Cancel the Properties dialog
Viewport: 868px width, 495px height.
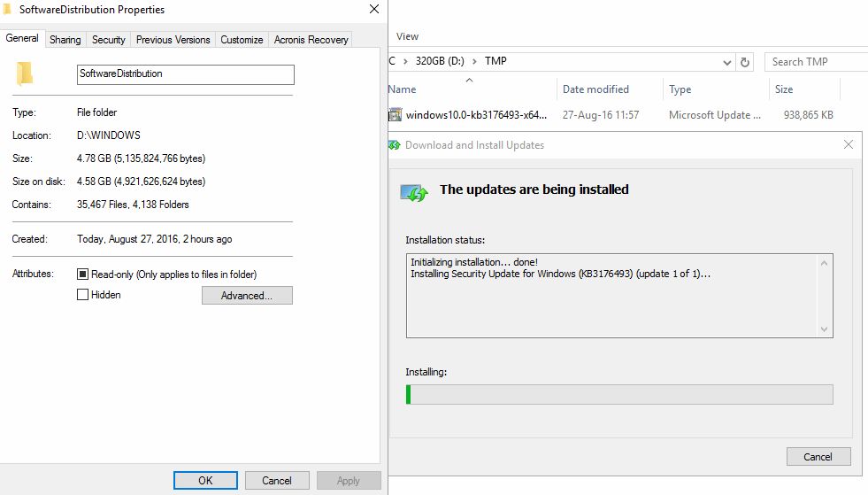(277, 481)
